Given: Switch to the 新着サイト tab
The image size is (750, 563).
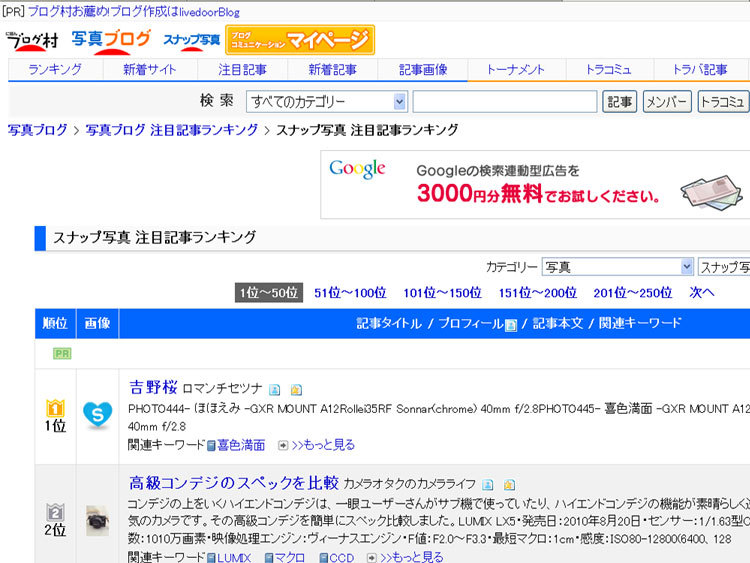Looking at the screenshot, I should 150,70.
